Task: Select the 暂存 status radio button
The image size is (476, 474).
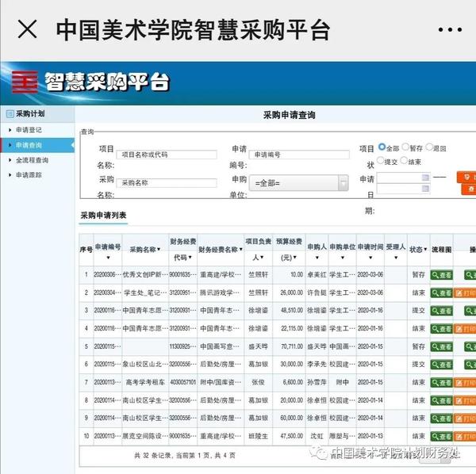Action: pyautogui.click(x=406, y=147)
